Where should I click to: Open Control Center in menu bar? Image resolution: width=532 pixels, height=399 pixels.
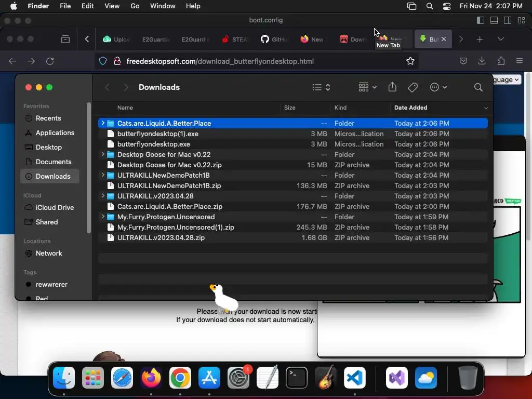click(447, 6)
